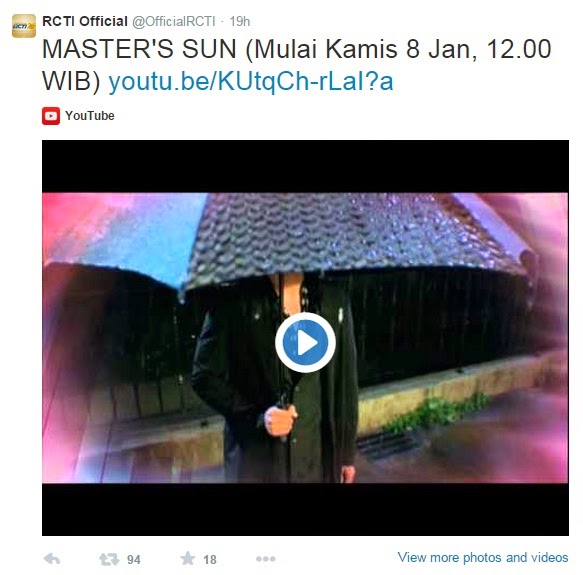This screenshot has height=575, width=583.
Task: Open the 19h timestamp permalink
Action: click(x=239, y=22)
